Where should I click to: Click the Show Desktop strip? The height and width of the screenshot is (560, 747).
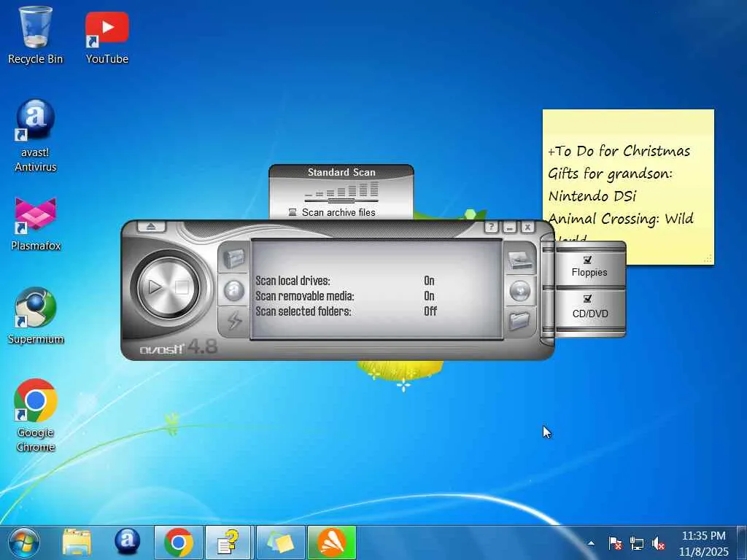tap(742, 542)
